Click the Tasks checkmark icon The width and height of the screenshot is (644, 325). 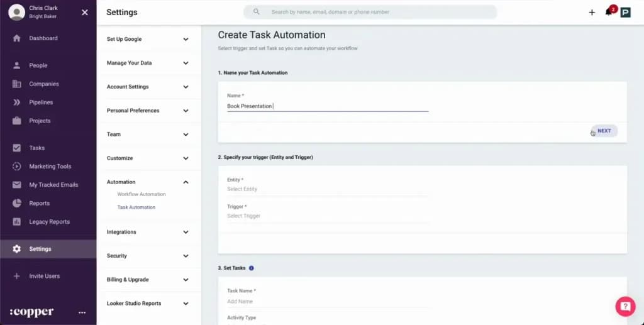pos(16,148)
